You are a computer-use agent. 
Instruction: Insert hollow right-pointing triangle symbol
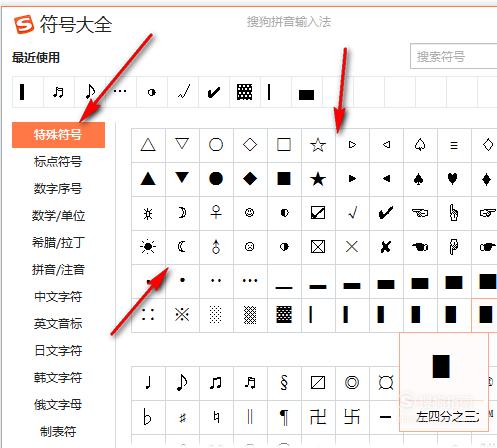pos(352,145)
